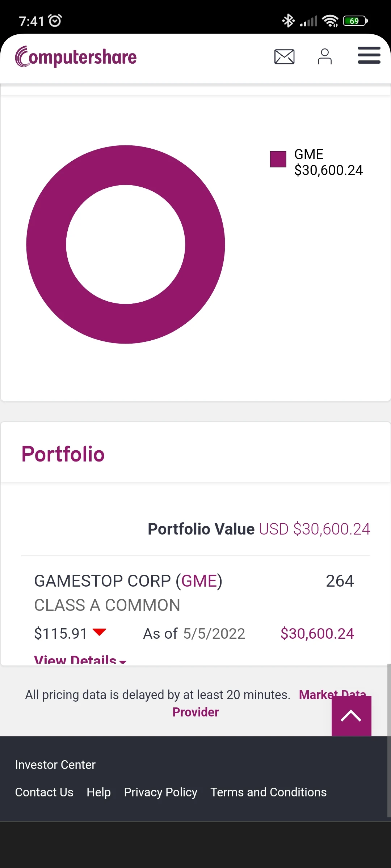391x868 pixels.
Task: Click the red price-down arrow indicator
Action: (99, 632)
